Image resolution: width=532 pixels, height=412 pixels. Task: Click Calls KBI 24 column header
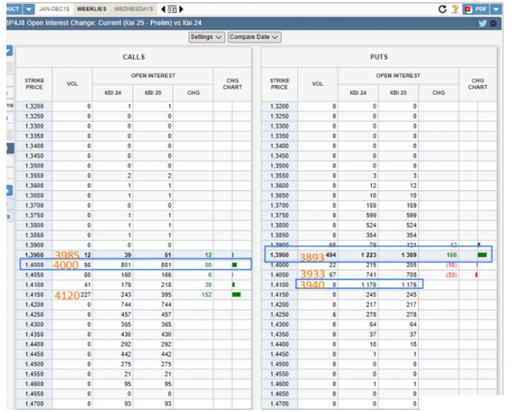(x=113, y=93)
